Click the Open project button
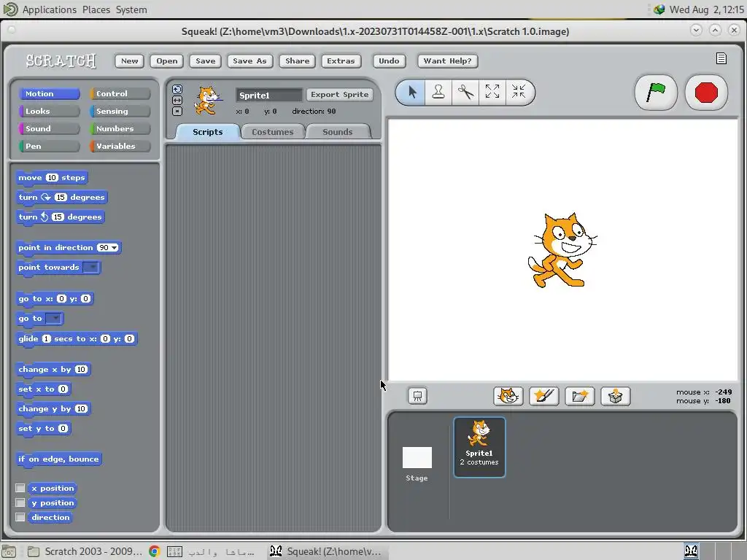The image size is (747, 560). pos(167,61)
